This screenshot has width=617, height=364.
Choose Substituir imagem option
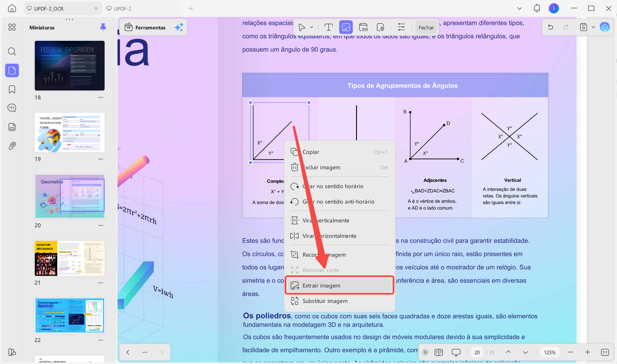(340, 301)
